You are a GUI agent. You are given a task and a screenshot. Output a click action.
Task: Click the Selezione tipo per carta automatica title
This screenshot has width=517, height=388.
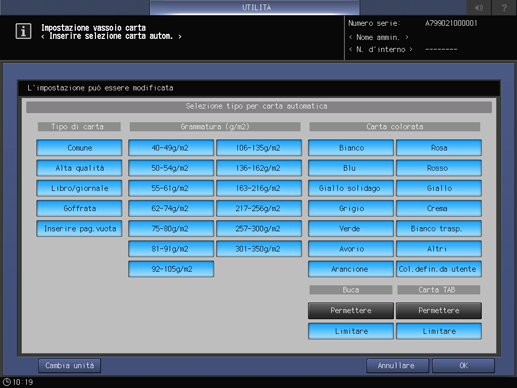point(259,106)
